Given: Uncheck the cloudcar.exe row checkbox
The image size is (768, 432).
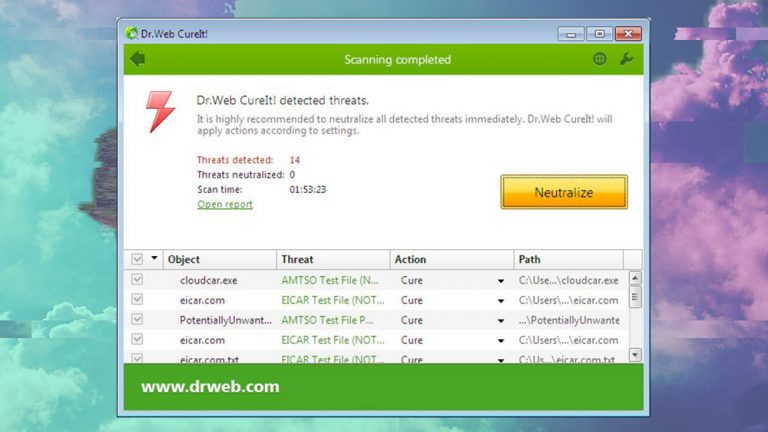Looking at the screenshot, I should click(138, 280).
